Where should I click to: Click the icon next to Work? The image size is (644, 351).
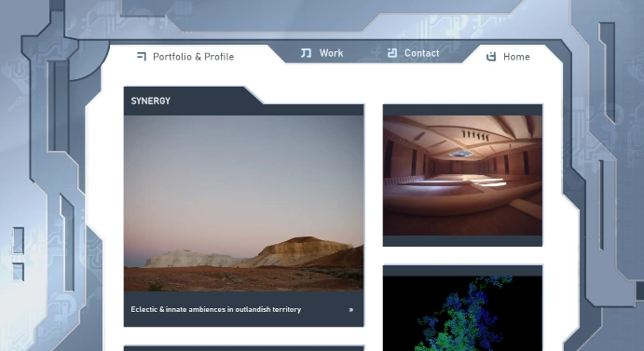pos(306,53)
